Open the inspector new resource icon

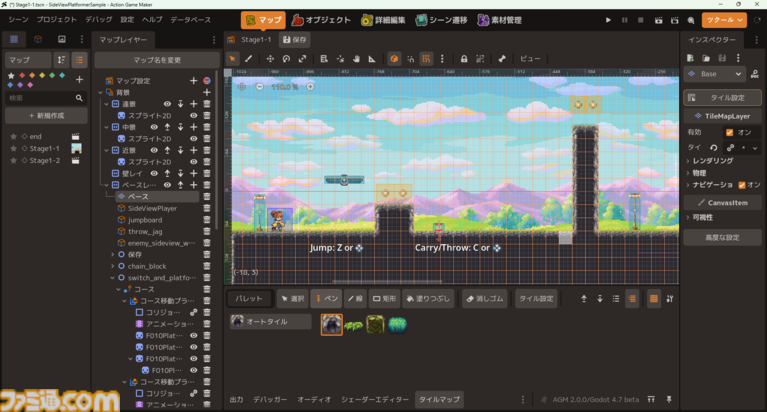pyautogui.click(x=690, y=58)
